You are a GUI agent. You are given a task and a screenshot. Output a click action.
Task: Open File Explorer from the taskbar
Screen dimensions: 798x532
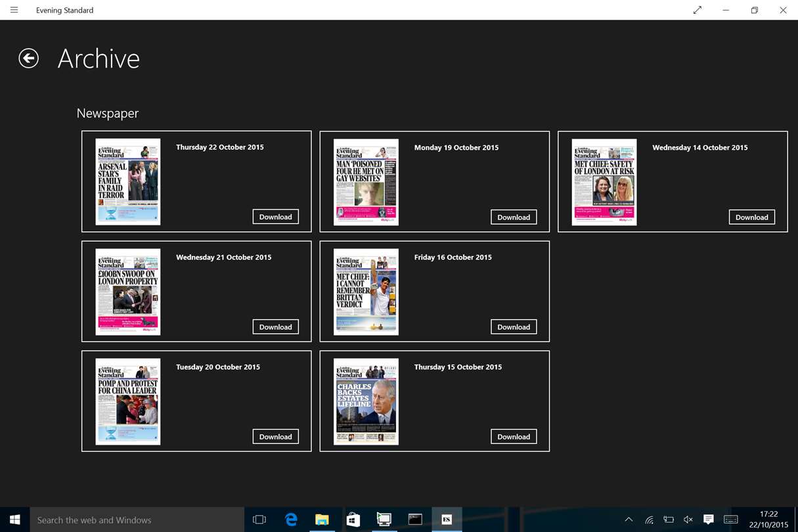click(x=322, y=520)
